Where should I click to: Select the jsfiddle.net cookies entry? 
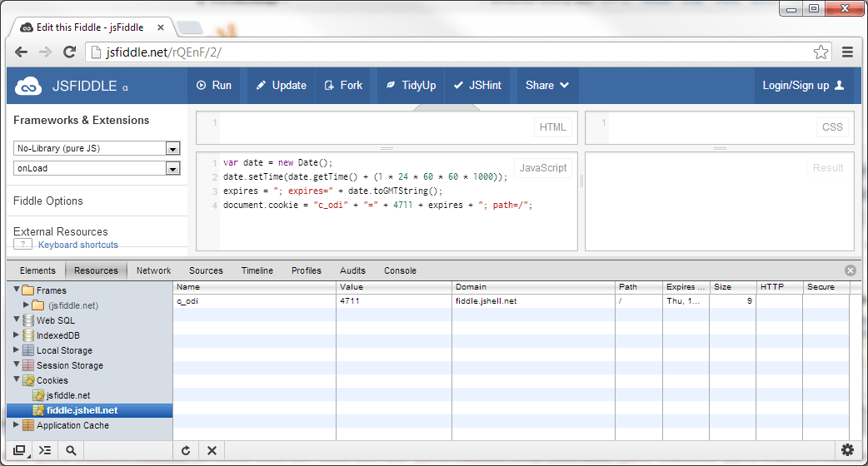tap(68, 395)
